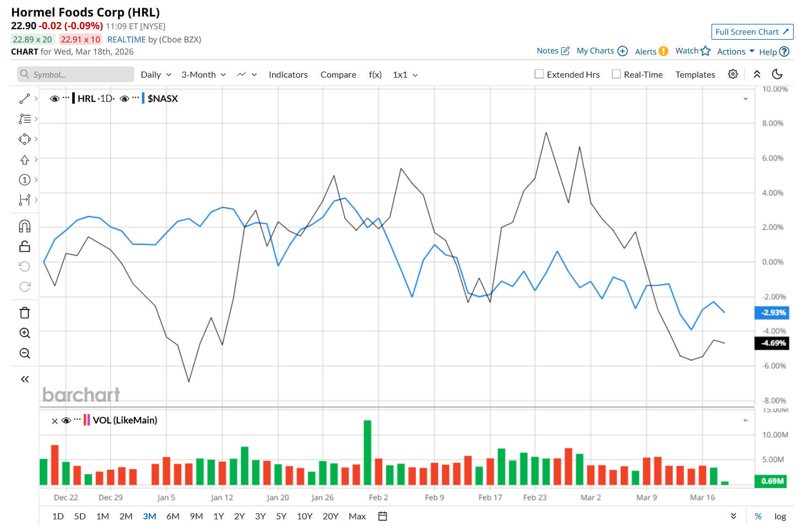
Task: Select the 1M time range
Action: click(x=102, y=516)
